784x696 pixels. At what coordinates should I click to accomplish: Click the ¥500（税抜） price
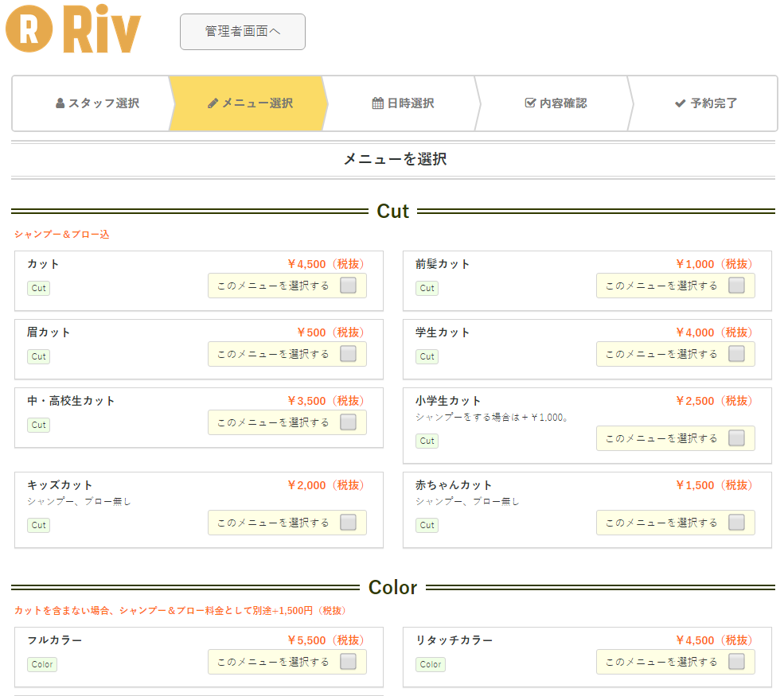(x=330, y=332)
